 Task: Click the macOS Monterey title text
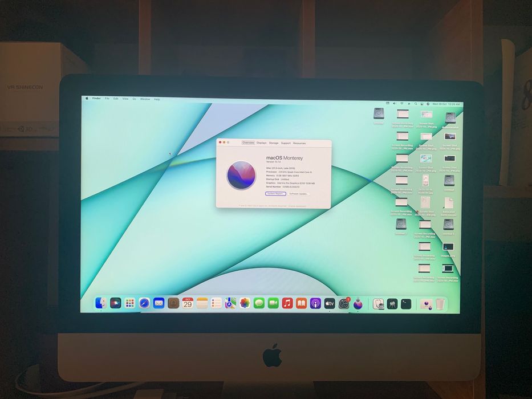(285, 158)
